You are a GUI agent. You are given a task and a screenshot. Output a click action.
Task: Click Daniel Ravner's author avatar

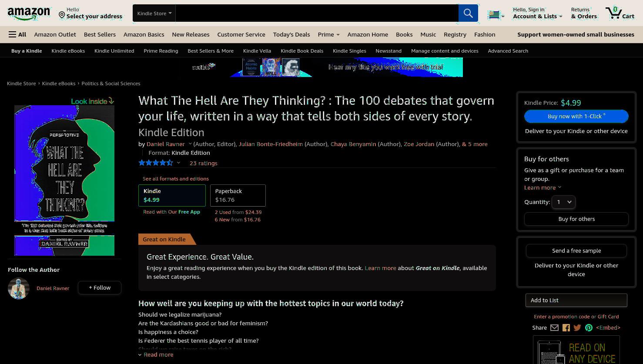coord(19,288)
